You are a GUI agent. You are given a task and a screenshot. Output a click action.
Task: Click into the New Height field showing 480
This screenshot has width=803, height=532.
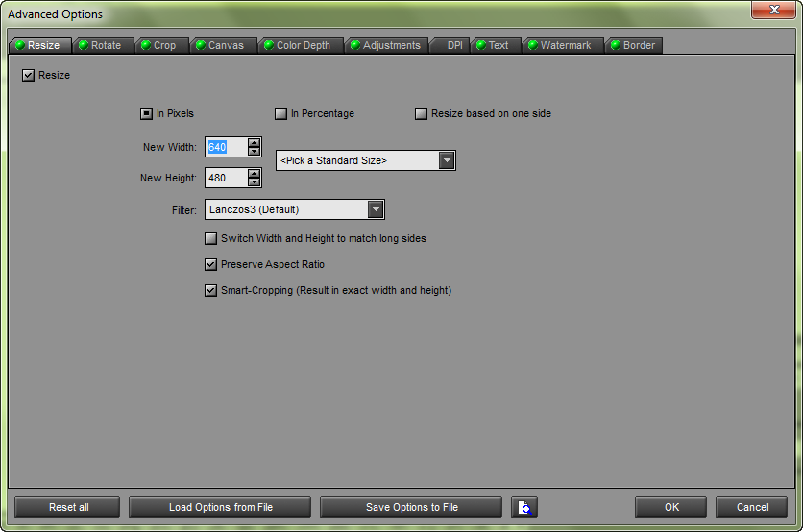[x=227, y=179]
